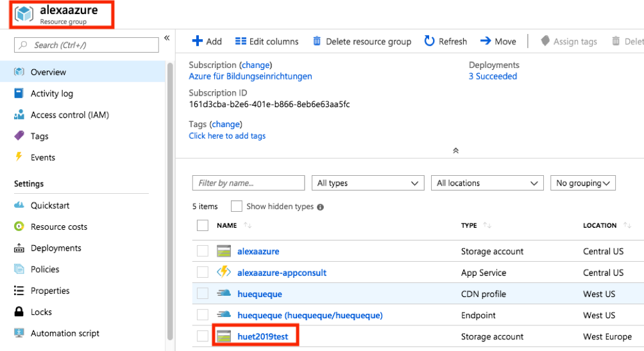Open the 3 Succeeded deployments link
The width and height of the screenshot is (644, 351).
point(493,76)
